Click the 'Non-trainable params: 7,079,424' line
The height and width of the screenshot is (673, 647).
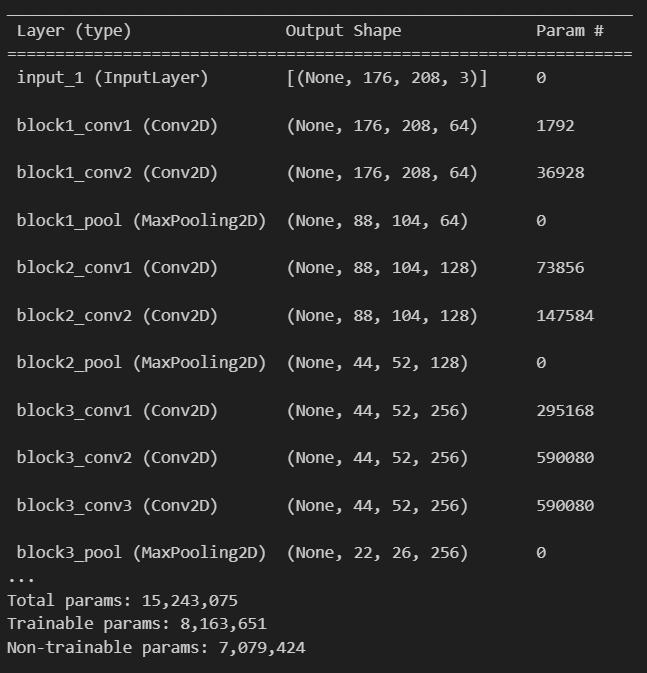coord(156,648)
